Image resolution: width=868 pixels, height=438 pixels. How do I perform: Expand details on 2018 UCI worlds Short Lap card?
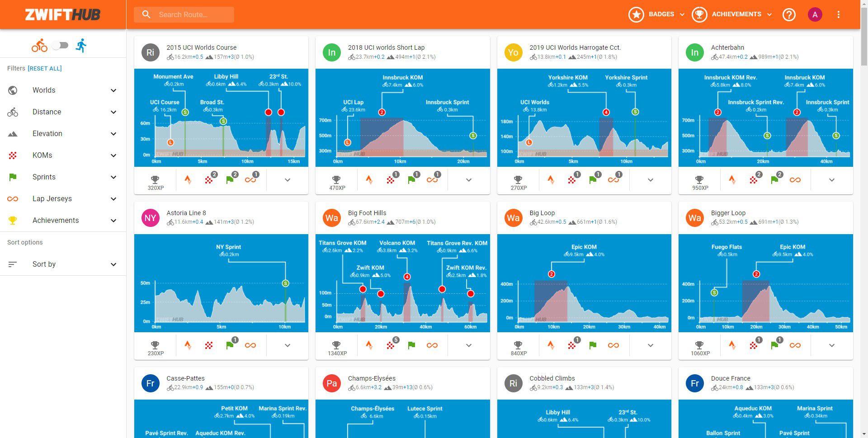[x=469, y=180]
